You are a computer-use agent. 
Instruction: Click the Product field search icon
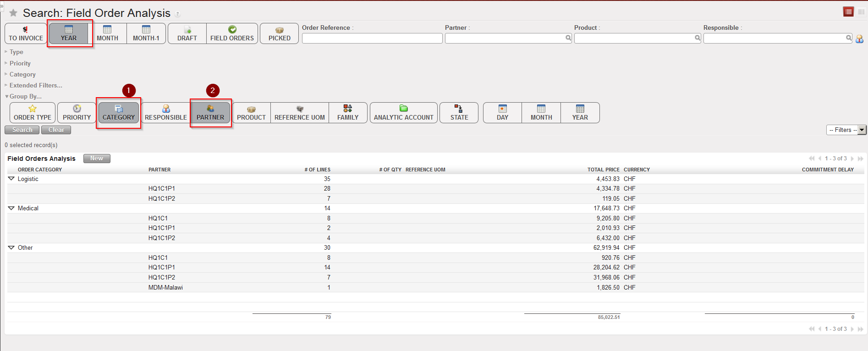[698, 38]
